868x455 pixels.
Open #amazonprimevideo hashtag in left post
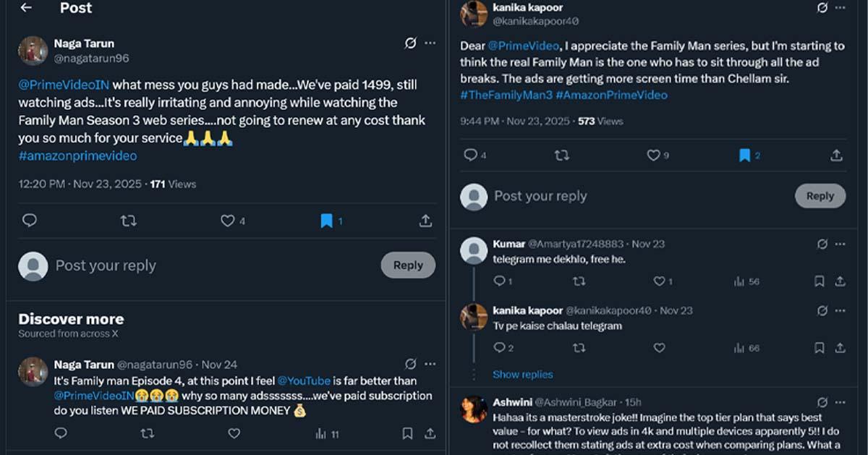[x=77, y=156]
